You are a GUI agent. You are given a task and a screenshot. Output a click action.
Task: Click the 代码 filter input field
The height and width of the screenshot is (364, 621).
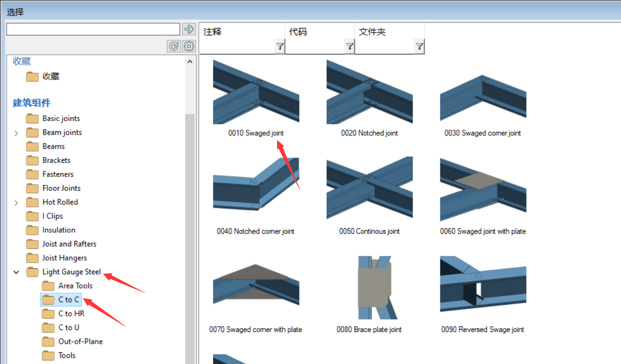pos(315,47)
